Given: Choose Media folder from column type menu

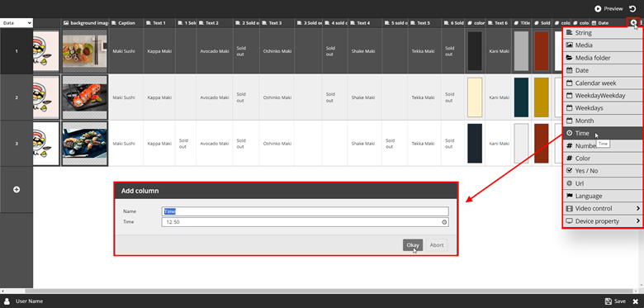Looking at the screenshot, I should point(602,58).
